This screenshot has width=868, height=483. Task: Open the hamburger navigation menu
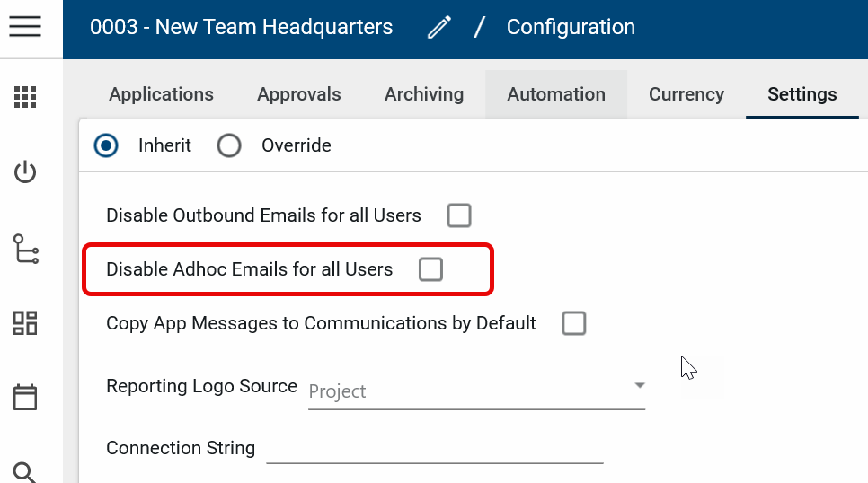pos(25,27)
